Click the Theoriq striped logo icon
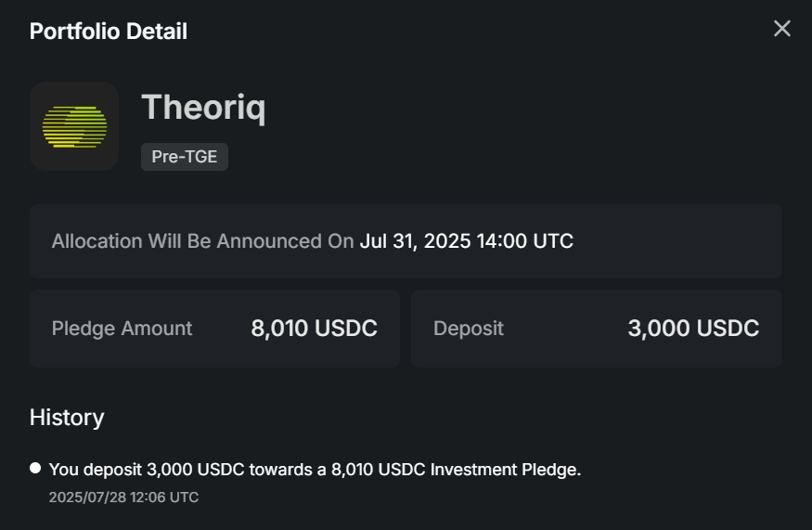Viewport: 812px width, 530px height. (74, 126)
